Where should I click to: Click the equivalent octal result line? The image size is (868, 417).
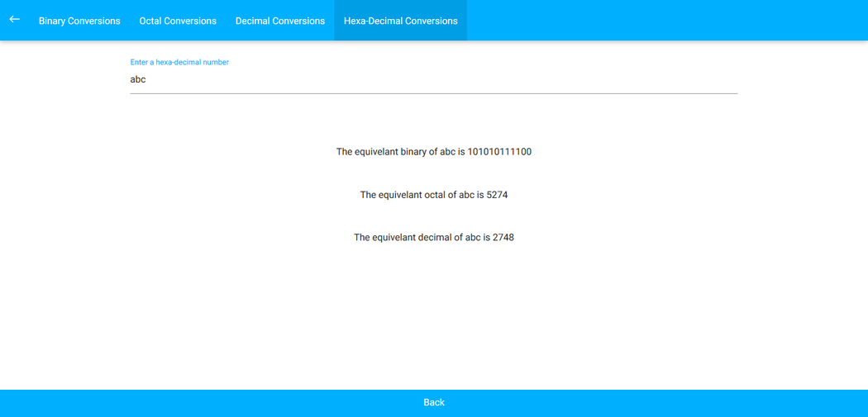point(433,195)
